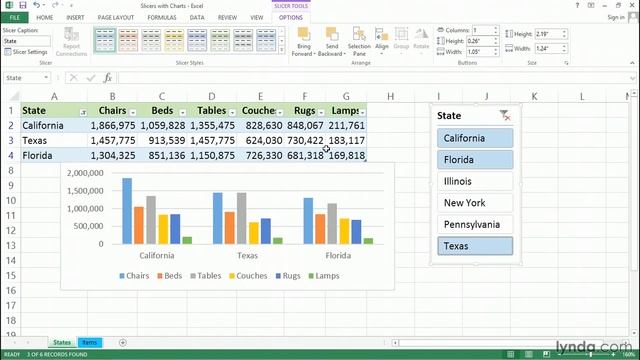The width and height of the screenshot is (640, 360).
Task: Open the Selection Pane
Action: (x=359, y=42)
